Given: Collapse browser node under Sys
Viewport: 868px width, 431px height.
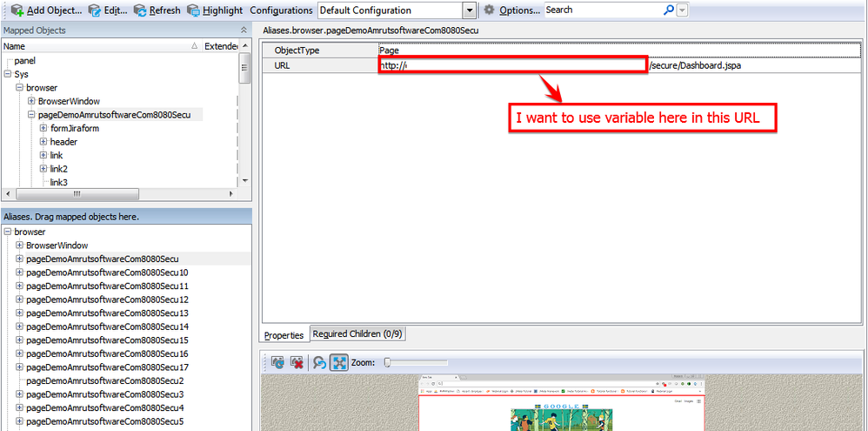Looking at the screenshot, I should (x=19, y=88).
